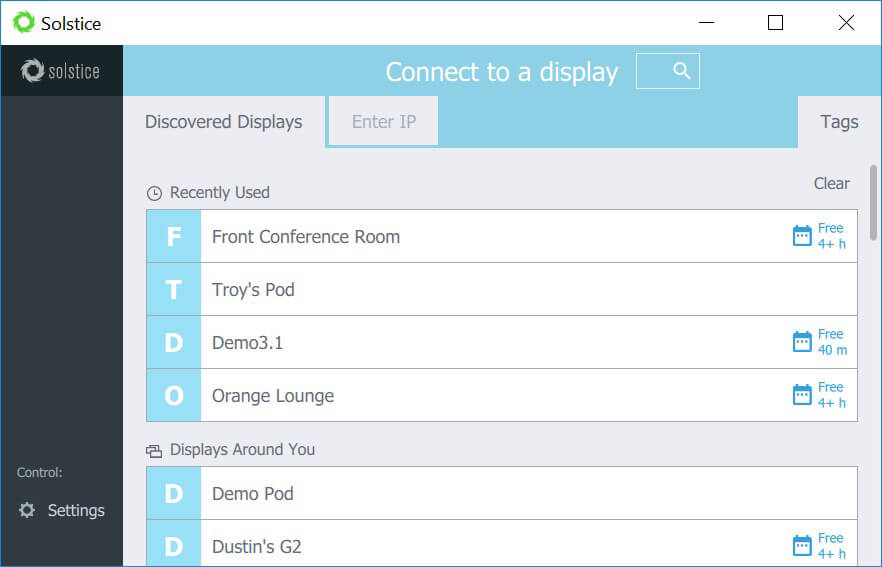Screen dimensions: 882x567
Task: Open the Settings gear icon
Action: click(26, 510)
